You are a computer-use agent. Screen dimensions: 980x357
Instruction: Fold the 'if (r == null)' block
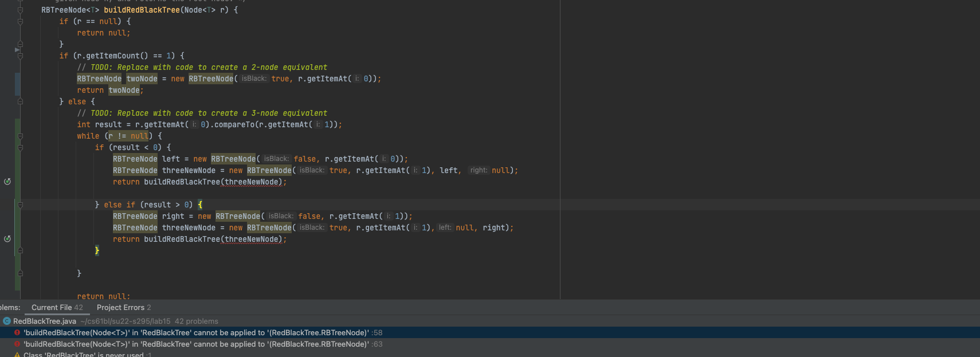(20, 22)
